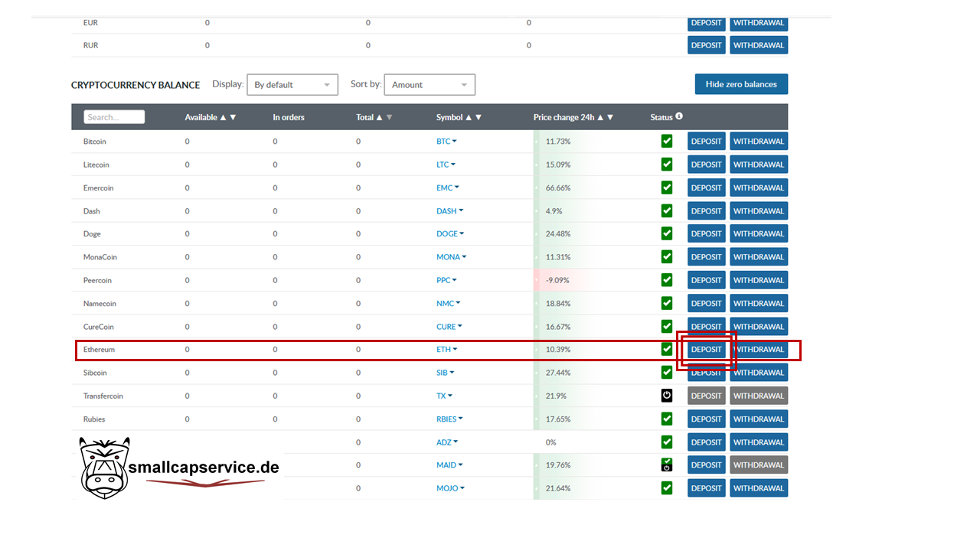980x551 pixels.
Task: Sort by the Available column header
Action: tap(210, 117)
